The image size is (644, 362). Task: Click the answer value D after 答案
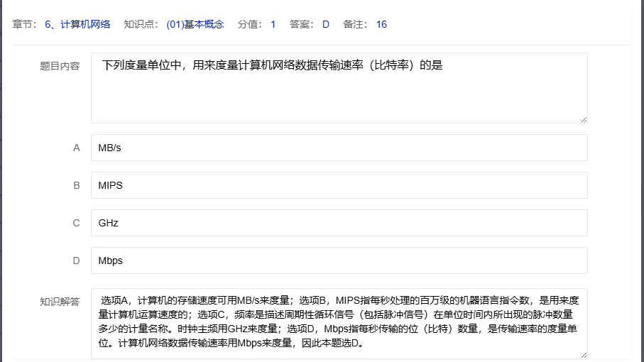pyautogui.click(x=326, y=24)
